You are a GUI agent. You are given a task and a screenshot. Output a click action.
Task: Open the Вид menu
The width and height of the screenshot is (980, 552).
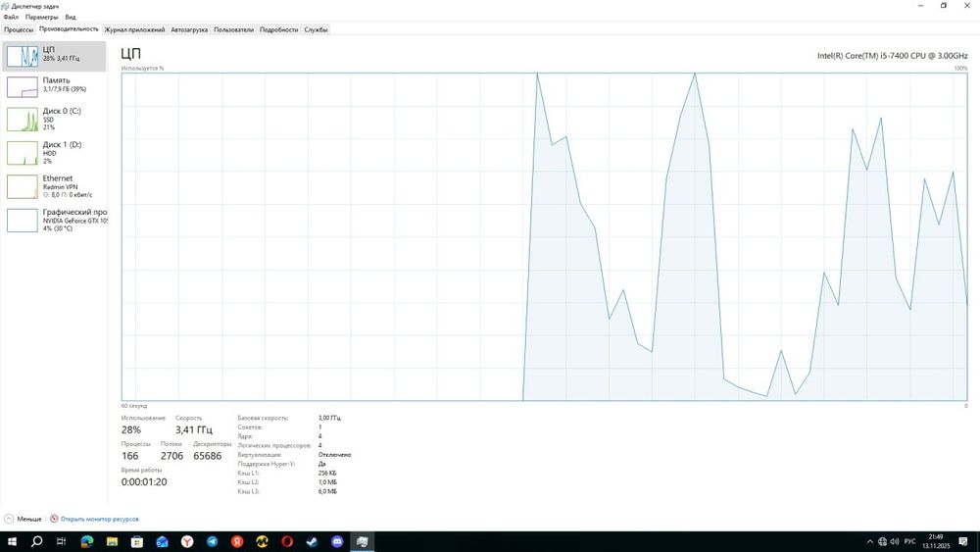71,17
